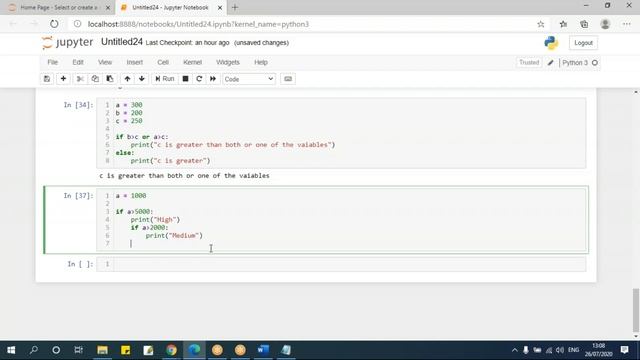Close the Untitled24 browser tab
Viewport: 640px width, 360px height.
pyautogui.click(x=220, y=8)
